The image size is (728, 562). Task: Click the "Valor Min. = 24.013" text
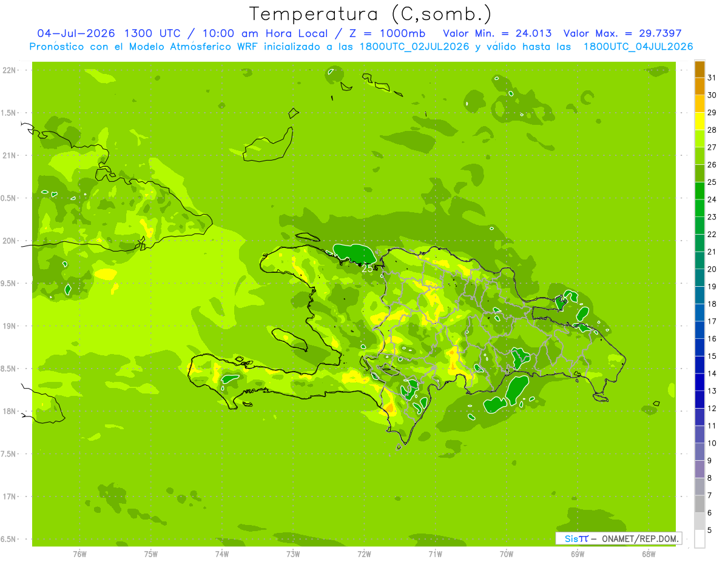497,33
